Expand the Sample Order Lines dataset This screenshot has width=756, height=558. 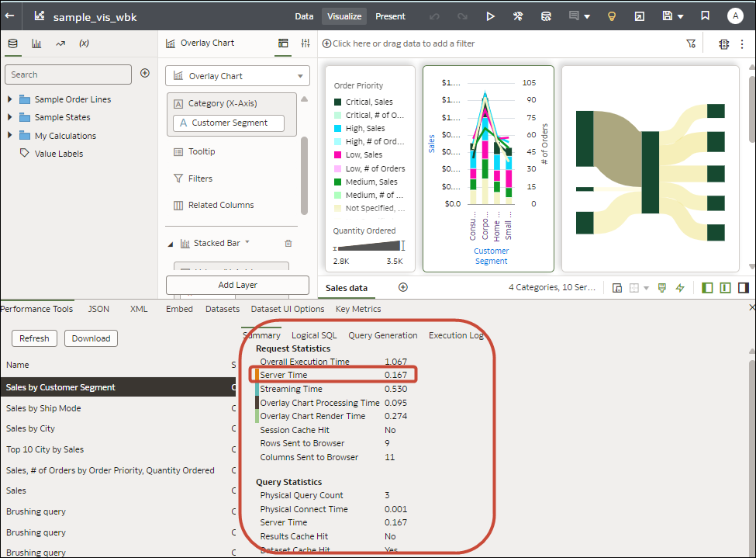point(10,99)
